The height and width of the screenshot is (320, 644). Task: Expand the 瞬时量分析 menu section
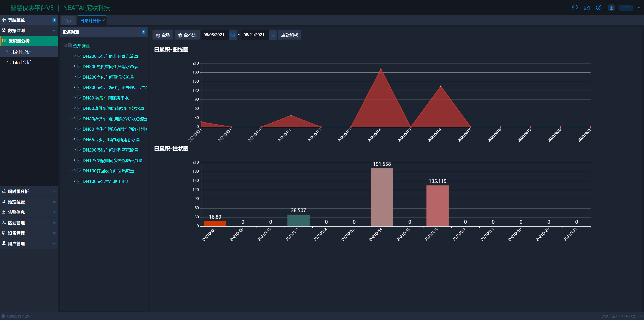pos(54,191)
